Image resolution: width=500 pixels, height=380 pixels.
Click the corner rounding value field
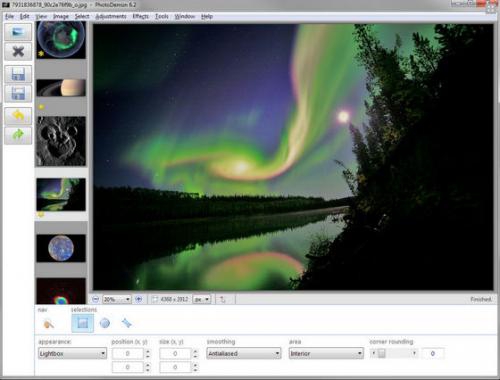tap(433, 353)
